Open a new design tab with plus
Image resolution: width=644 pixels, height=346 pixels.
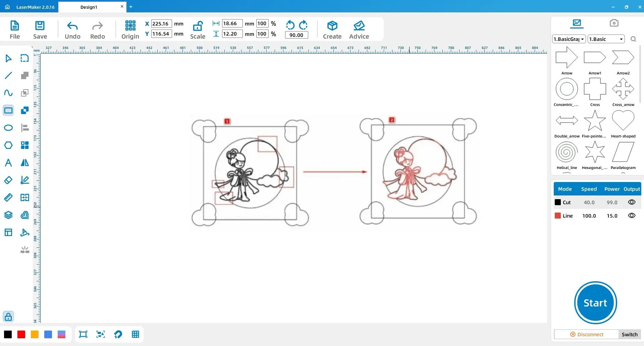131,7
